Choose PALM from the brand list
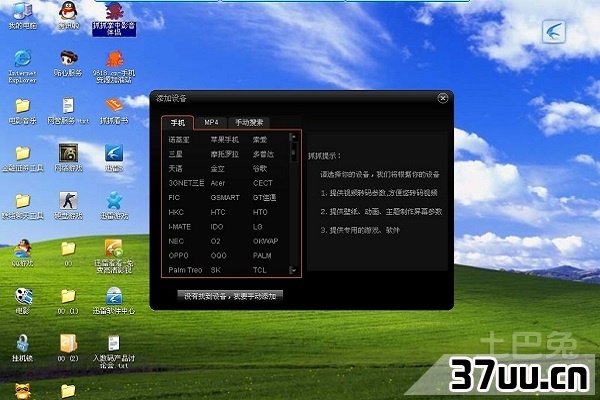 pyautogui.click(x=262, y=255)
